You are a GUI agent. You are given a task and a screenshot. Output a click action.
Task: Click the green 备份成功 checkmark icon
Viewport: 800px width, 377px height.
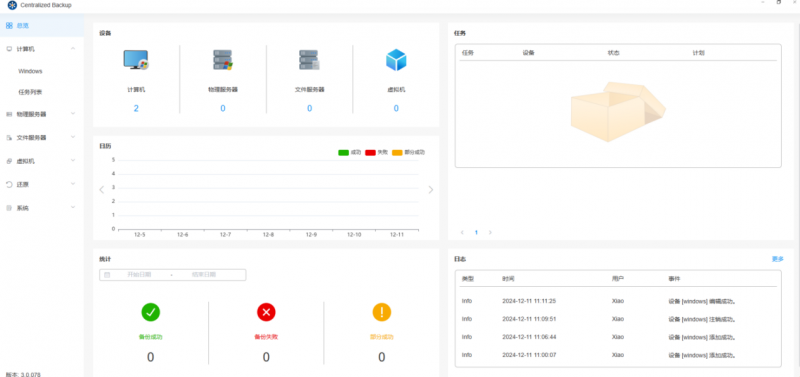pyautogui.click(x=151, y=312)
